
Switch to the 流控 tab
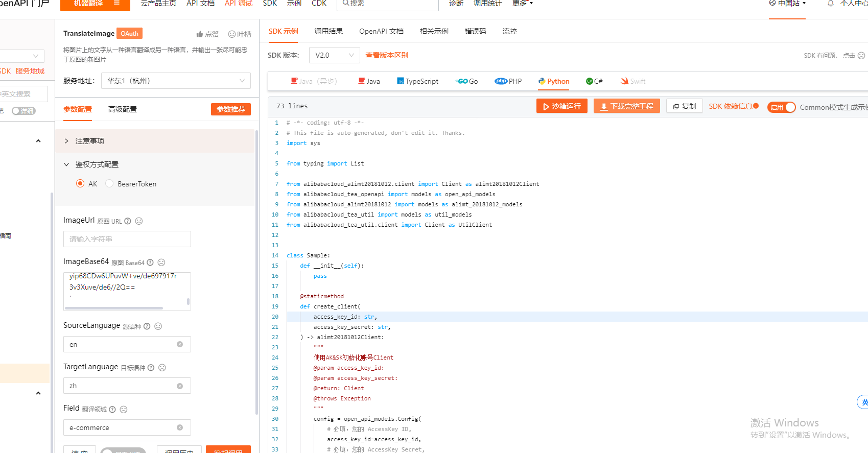509,31
